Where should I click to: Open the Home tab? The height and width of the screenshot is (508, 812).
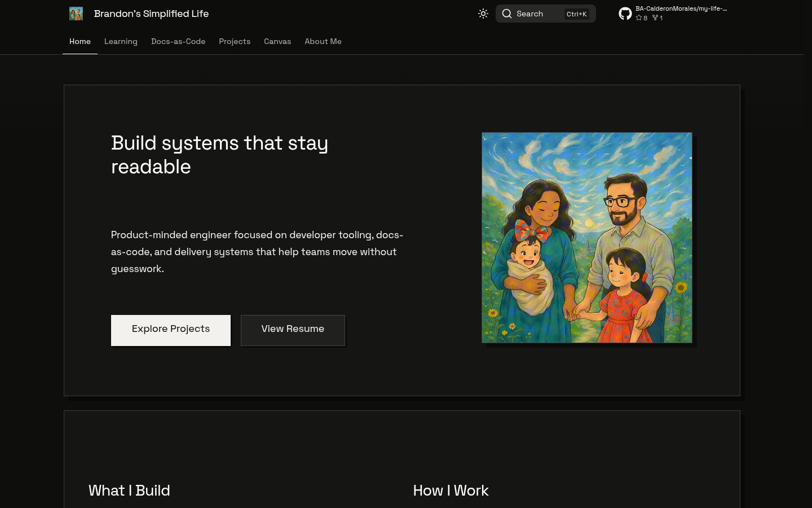click(80, 41)
